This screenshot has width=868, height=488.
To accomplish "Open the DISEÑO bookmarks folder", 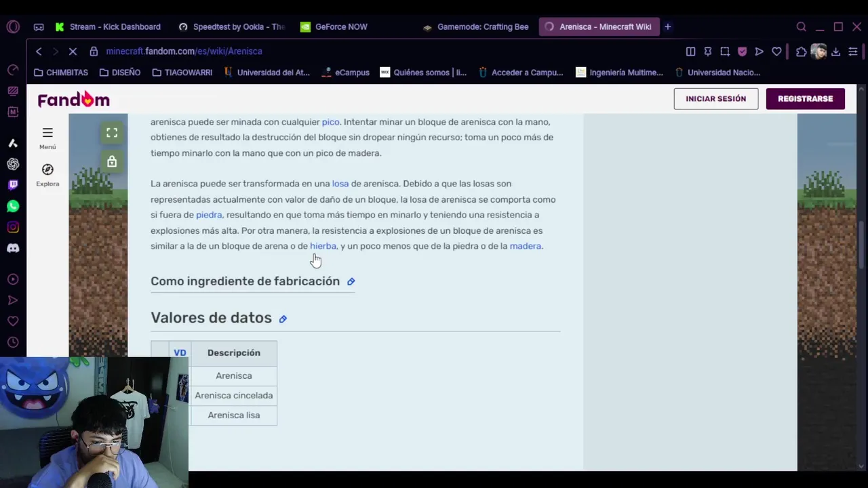I will pyautogui.click(x=120, y=73).
